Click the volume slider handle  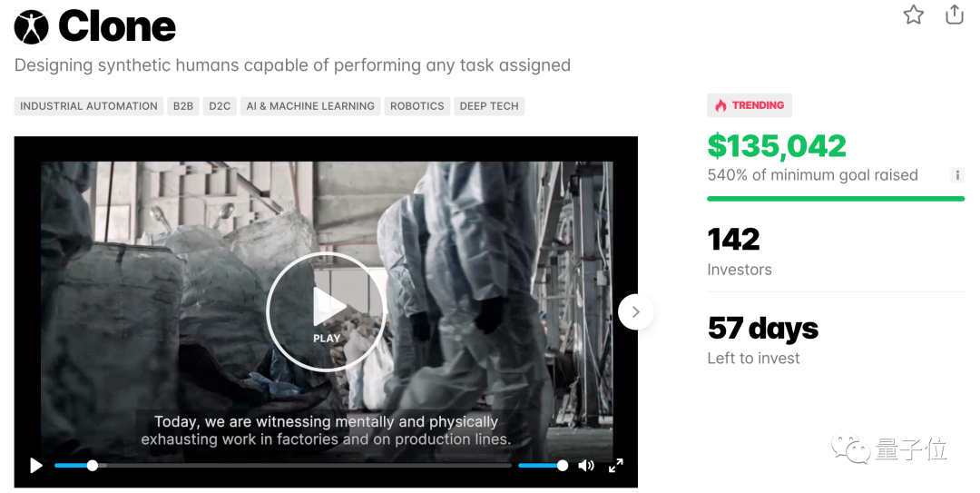click(563, 466)
